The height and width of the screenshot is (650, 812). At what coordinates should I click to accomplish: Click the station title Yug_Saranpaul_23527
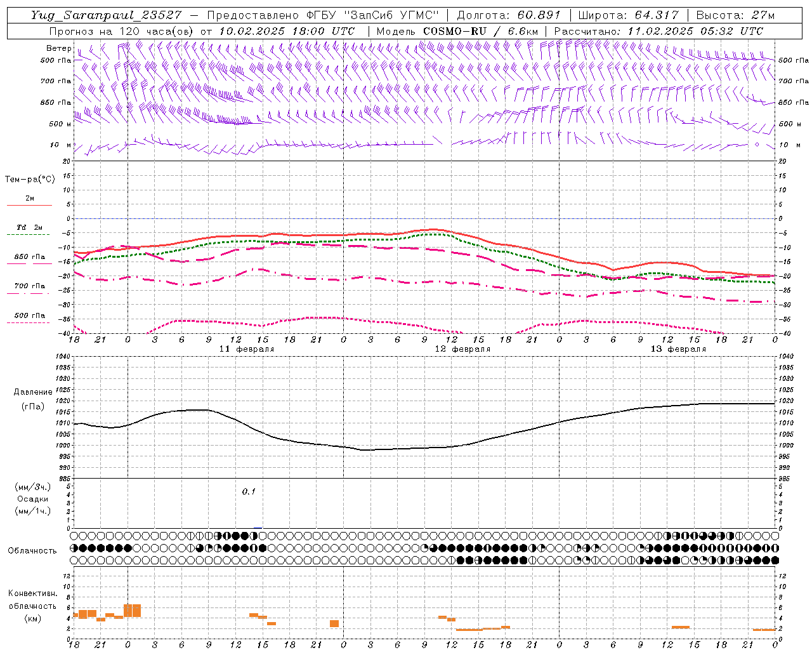(106, 15)
